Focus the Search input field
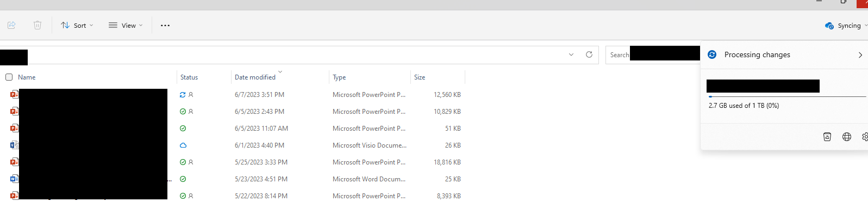Viewport: 868px width, 201px height. pyautogui.click(x=653, y=54)
